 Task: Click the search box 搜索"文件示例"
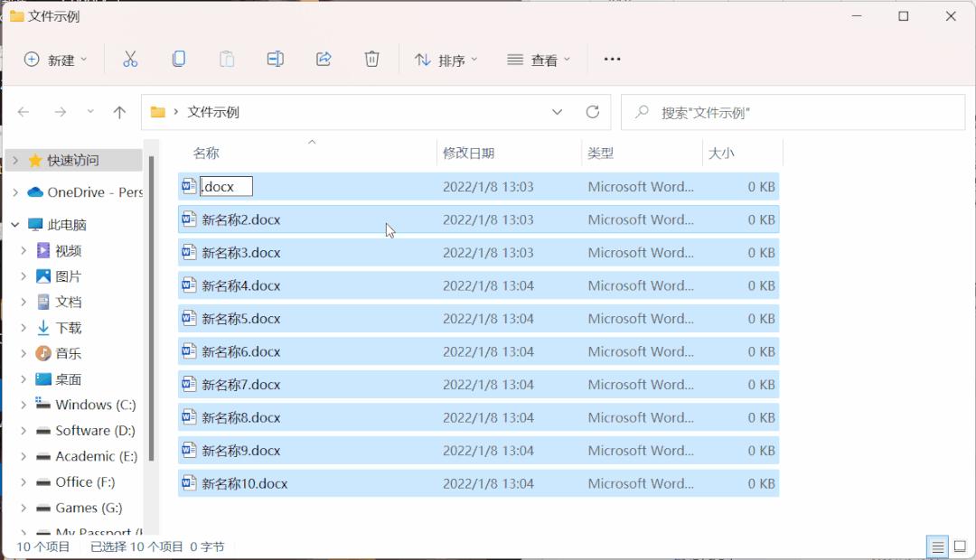coord(793,112)
